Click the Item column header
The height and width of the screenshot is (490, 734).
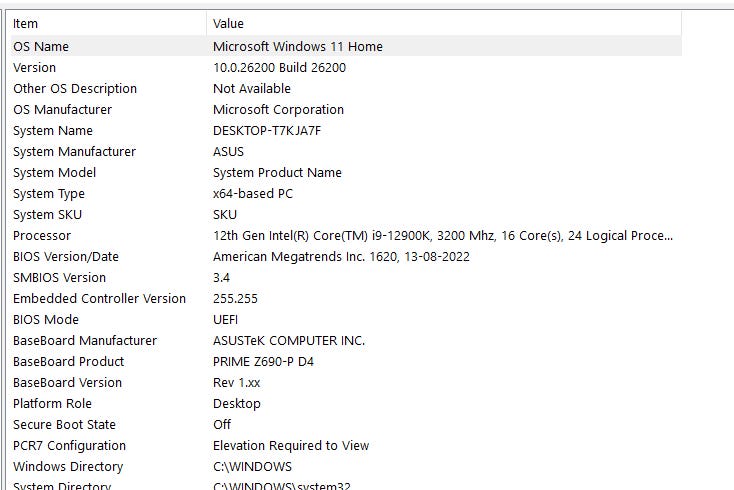(x=109, y=23)
